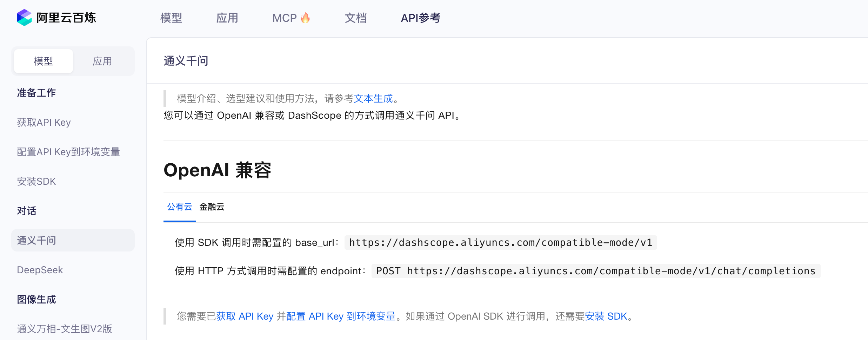Open 获取API Key in the sidebar
Screen dimensions: 868x340
click(44, 122)
